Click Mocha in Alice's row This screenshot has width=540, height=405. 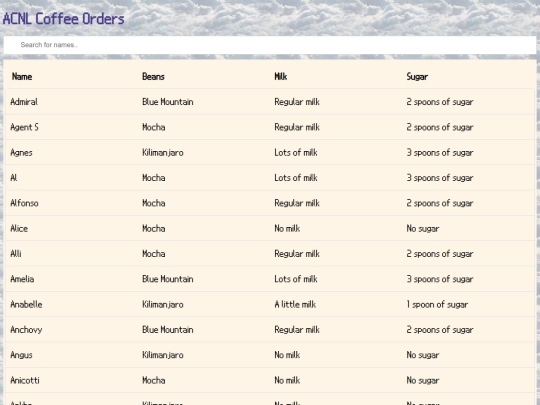(154, 228)
